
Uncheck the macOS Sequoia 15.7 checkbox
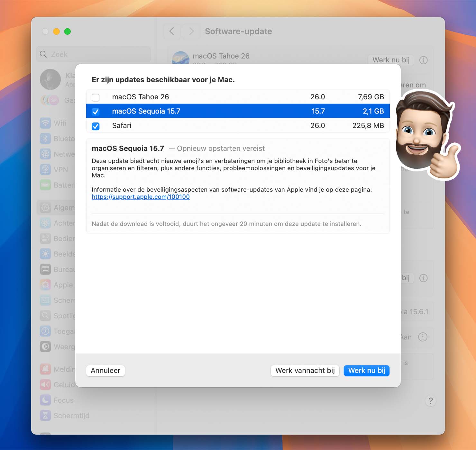click(x=96, y=112)
